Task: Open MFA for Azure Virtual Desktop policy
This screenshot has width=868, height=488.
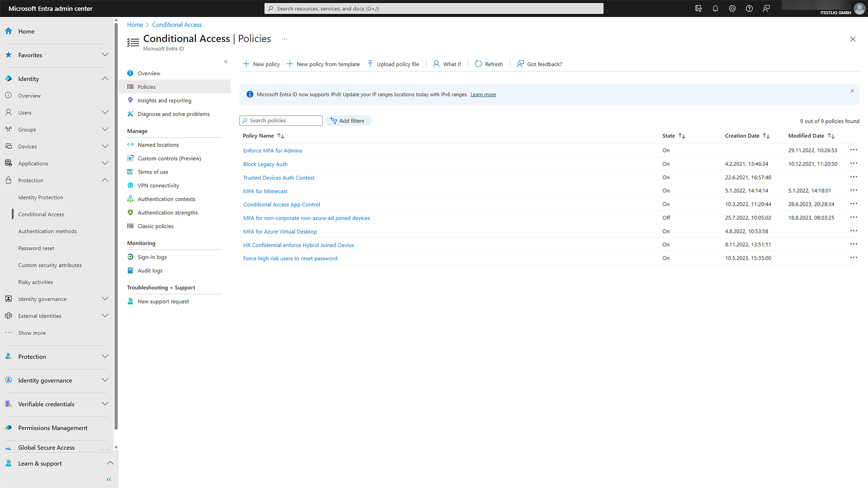Action: pyautogui.click(x=280, y=231)
